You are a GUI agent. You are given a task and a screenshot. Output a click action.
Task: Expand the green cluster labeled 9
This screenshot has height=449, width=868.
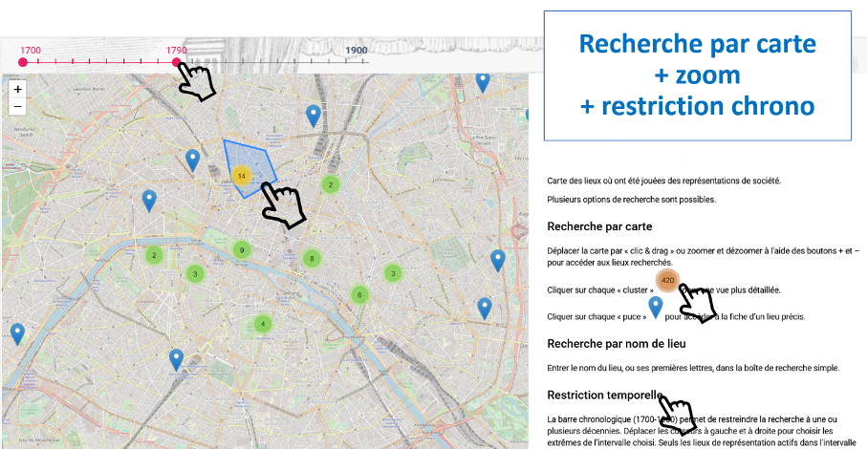pos(242,251)
